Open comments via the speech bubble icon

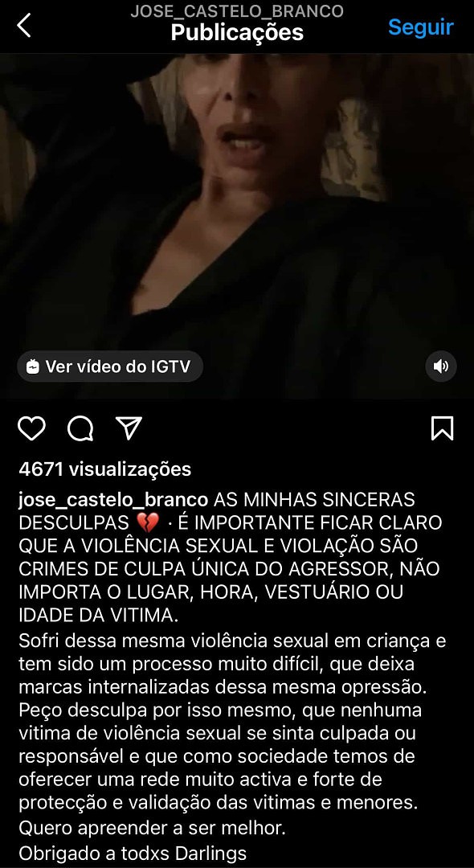[x=80, y=428]
